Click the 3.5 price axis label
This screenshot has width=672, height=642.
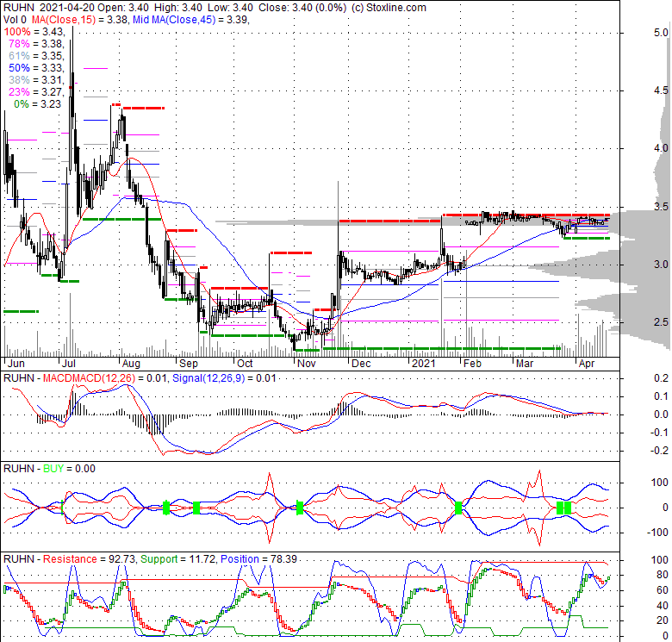coord(661,207)
